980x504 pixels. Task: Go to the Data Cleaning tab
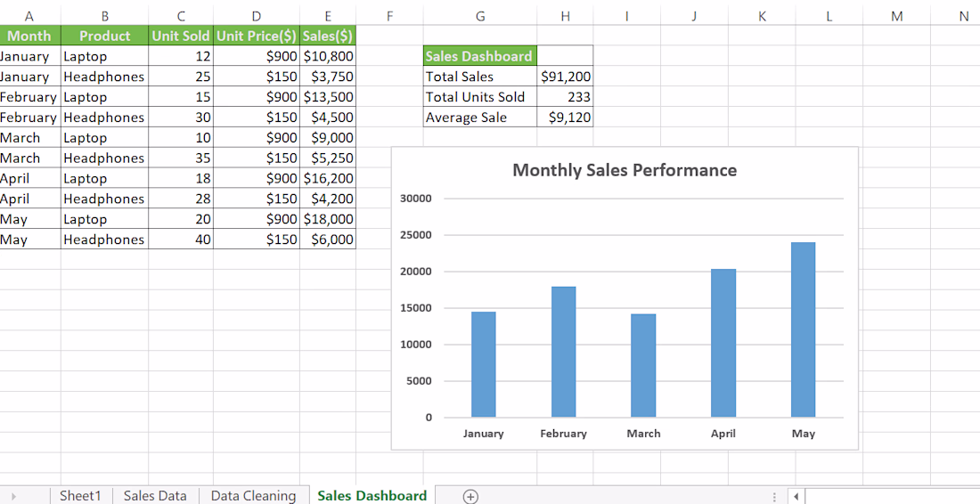click(x=253, y=496)
